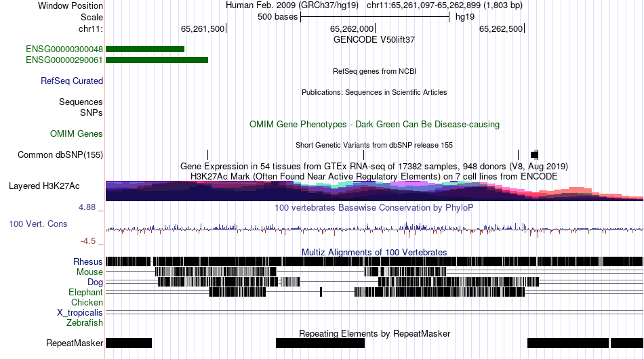Viewport: 644px width, 359px height.
Task: Click Multiz Alignments of 100 Vertebrates title
Action: coord(374,253)
